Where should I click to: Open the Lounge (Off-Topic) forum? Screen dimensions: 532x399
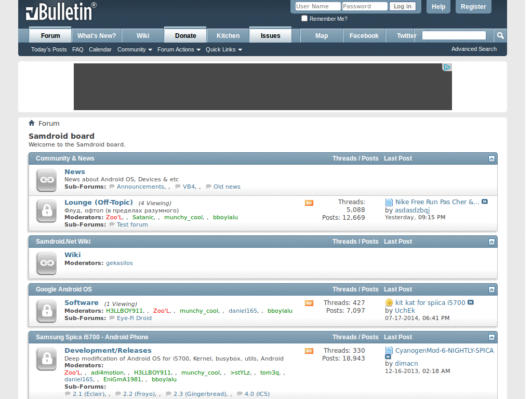pos(99,202)
